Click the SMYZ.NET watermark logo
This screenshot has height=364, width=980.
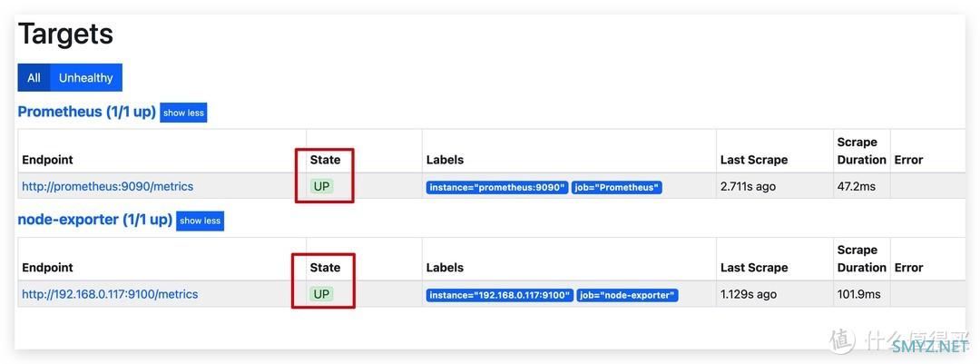902,341
